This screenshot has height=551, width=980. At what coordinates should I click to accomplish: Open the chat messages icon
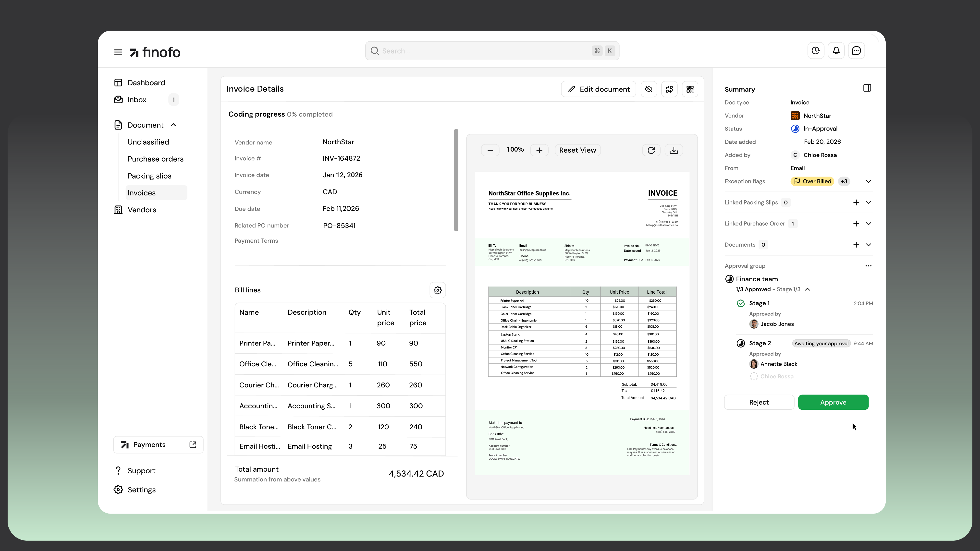[x=856, y=51]
